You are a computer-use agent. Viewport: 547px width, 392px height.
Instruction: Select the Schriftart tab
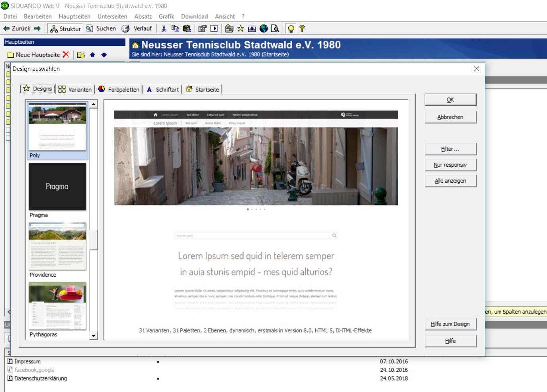pos(163,90)
